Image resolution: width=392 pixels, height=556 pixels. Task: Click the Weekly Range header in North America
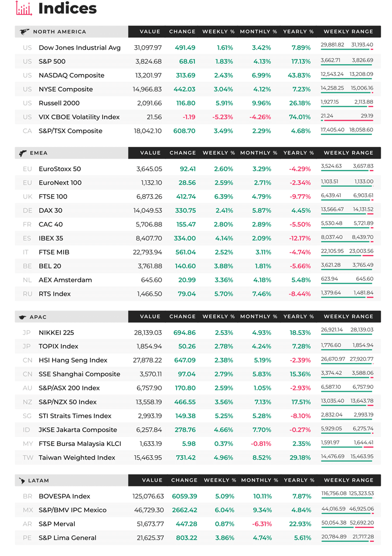pyautogui.click(x=348, y=32)
